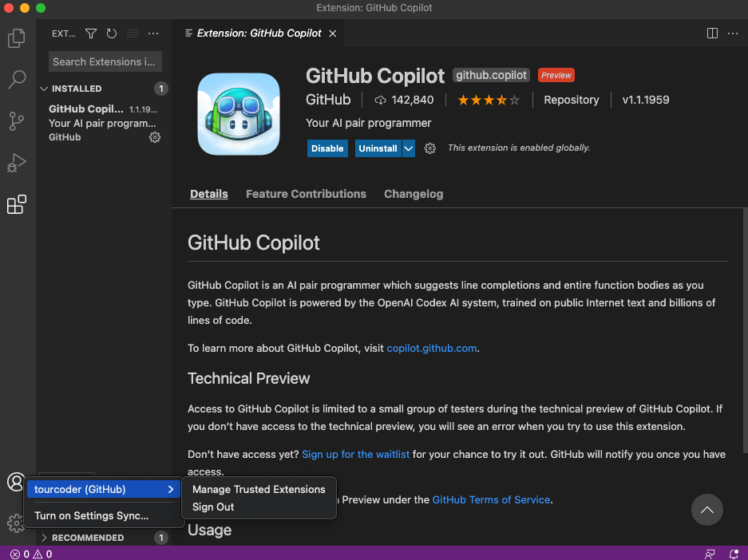Image resolution: width=748 pixels, height=560 pixels.
Task: Open the Source Control view
Action: tap(17, 121)
